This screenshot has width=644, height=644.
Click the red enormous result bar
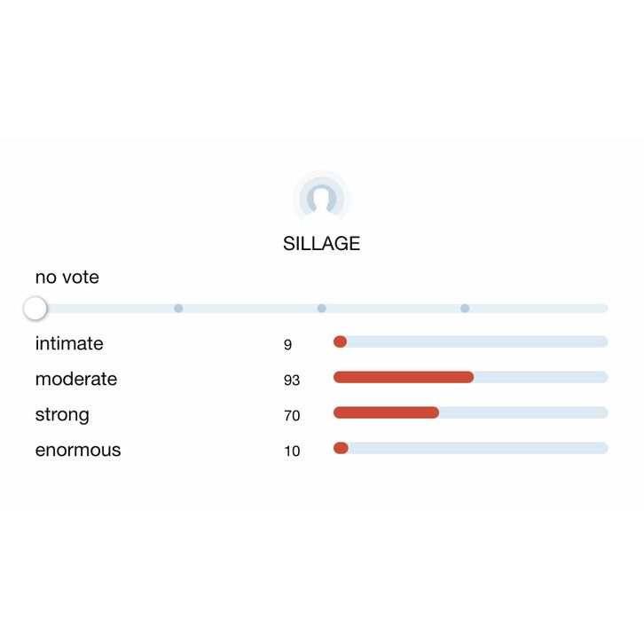point(341,448)
